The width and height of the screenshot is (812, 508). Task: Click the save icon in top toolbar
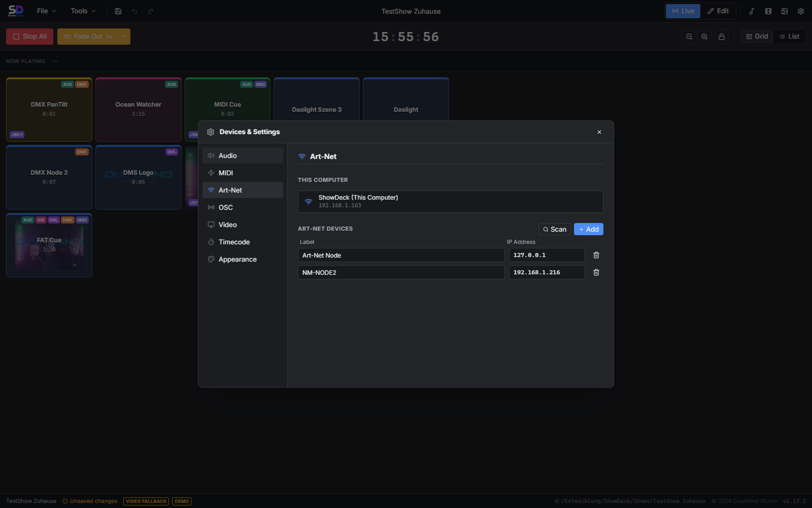[118, 11]
